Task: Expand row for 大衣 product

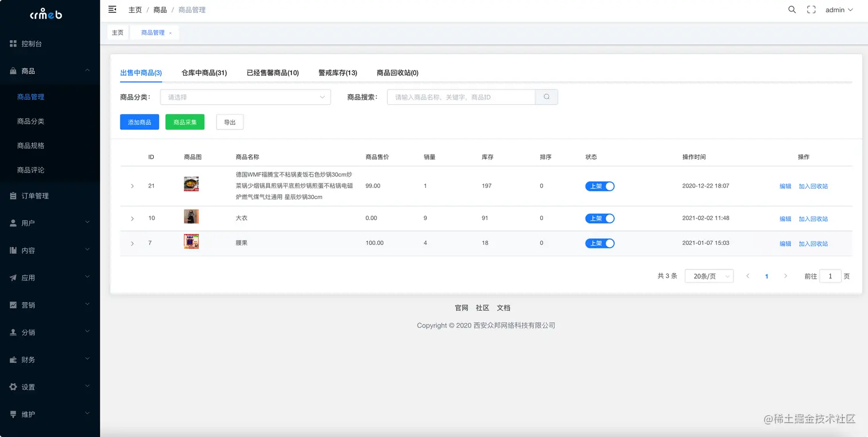Action: (132, 219)
